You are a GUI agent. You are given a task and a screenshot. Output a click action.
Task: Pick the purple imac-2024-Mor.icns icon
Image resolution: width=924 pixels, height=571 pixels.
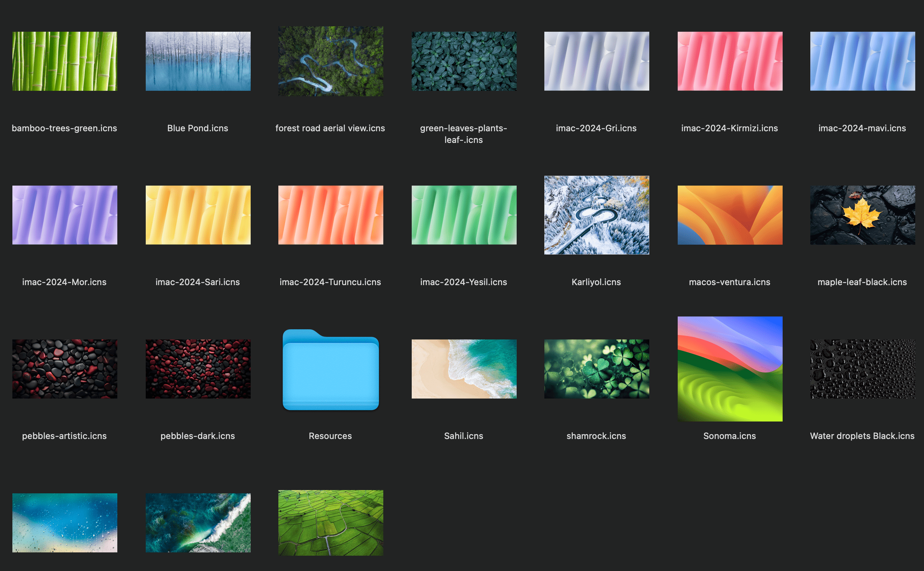64,215
